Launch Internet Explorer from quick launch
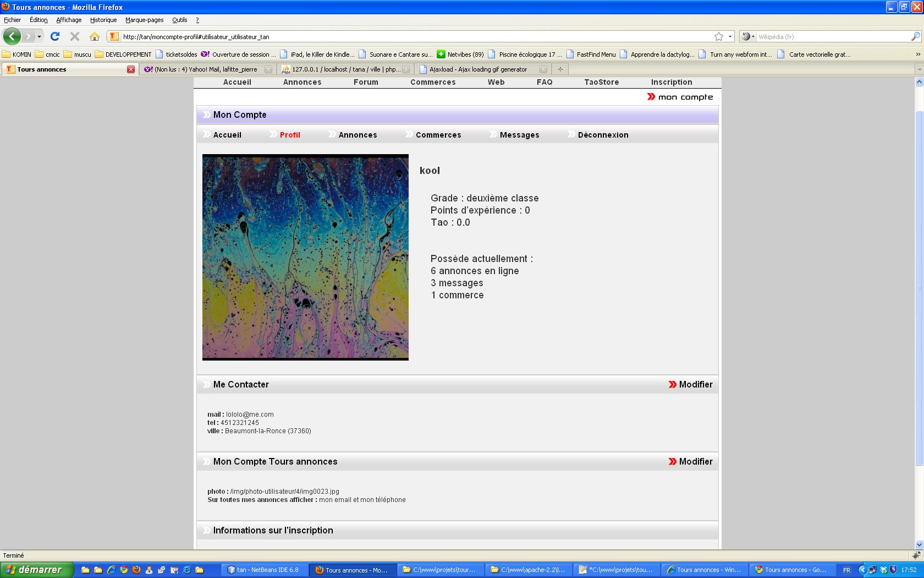 (111, 570)
